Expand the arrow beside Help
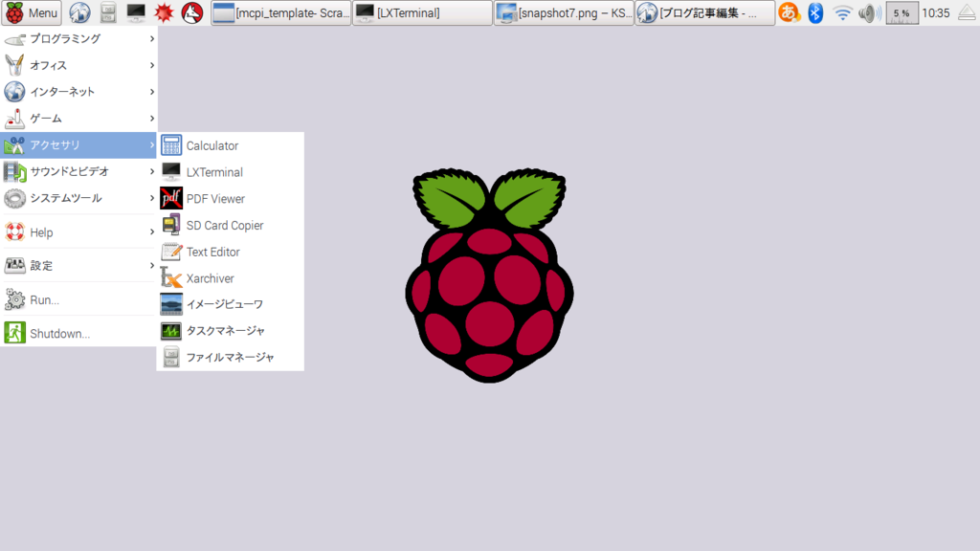Viewport: 980px width, 551px height. coord(152,231)
